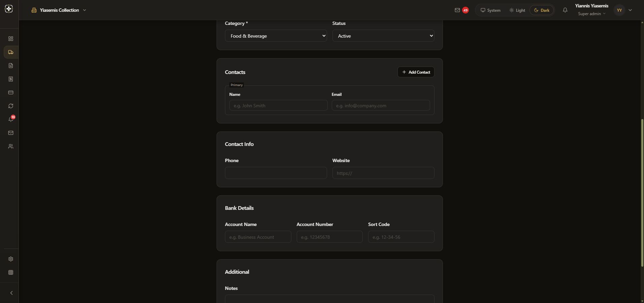Open the settings gear in sidebar

tap(11, 259)
